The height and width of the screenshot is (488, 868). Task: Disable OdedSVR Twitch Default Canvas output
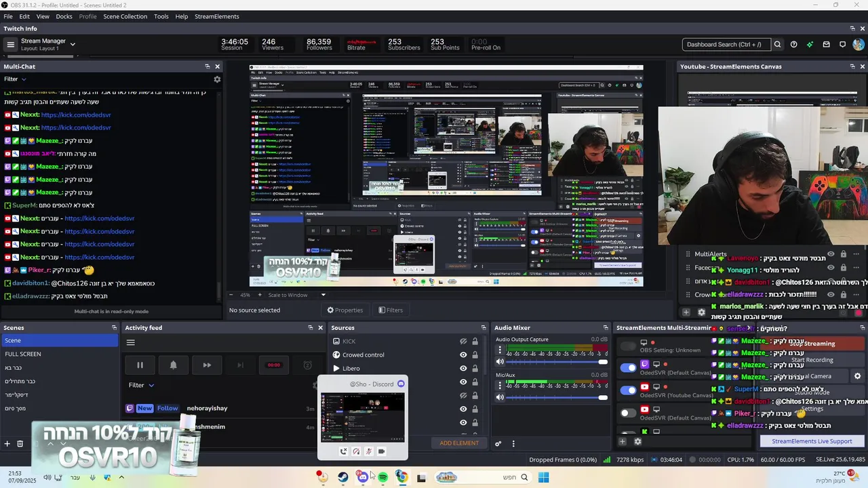point(629,368)
